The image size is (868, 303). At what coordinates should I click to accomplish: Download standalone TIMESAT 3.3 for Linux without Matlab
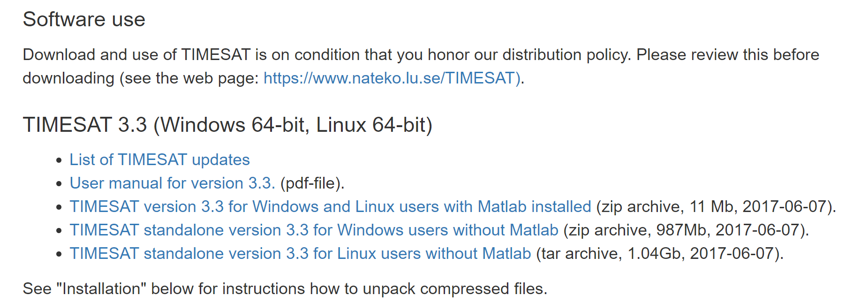(300, 254)
